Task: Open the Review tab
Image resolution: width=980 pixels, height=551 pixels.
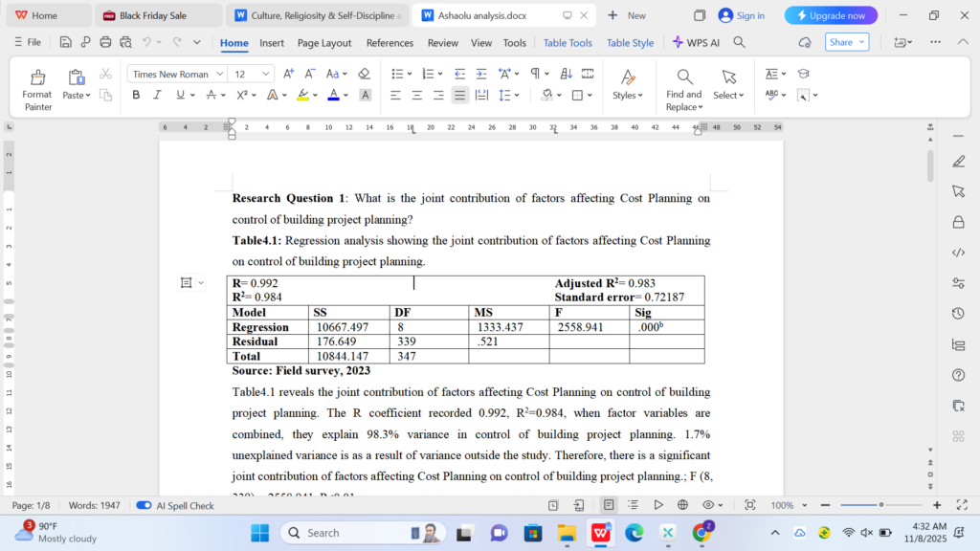Action: point(442,42)
